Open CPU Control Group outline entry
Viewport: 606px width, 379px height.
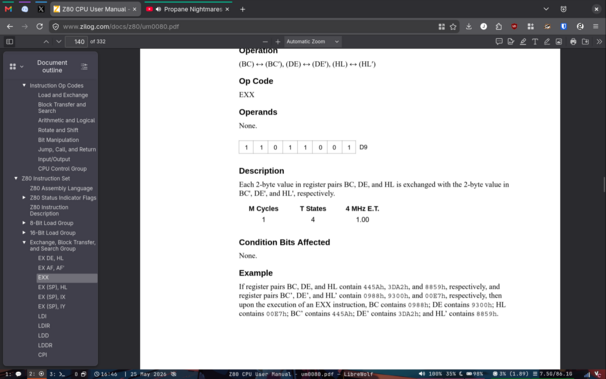pos(62,169)
